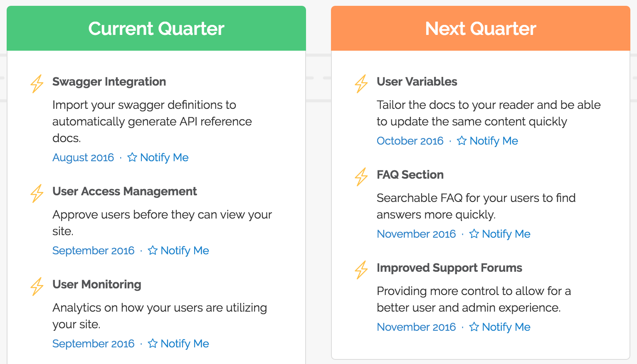Select the Current Quarter green header
The image size is (637, 364).
[x=156, y=28]
